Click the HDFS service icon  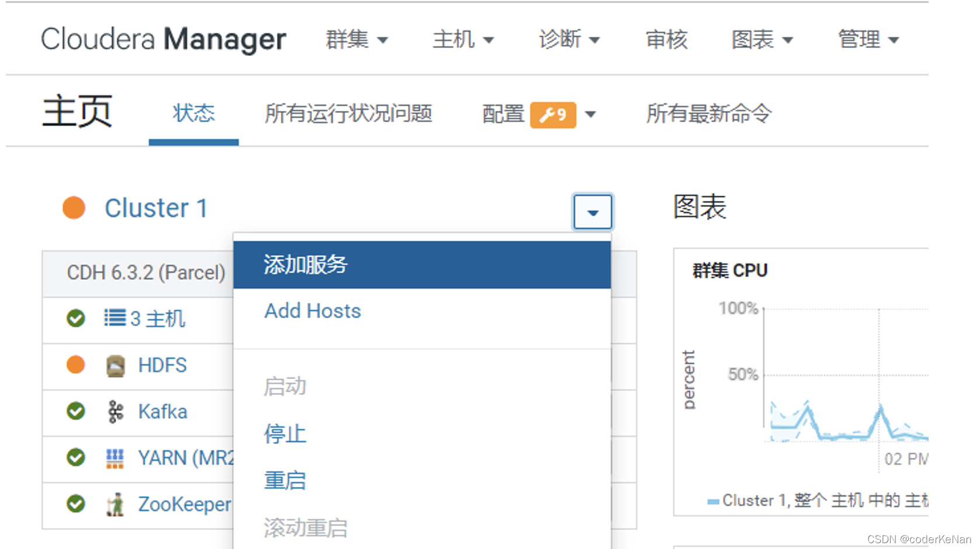(116, 366)
